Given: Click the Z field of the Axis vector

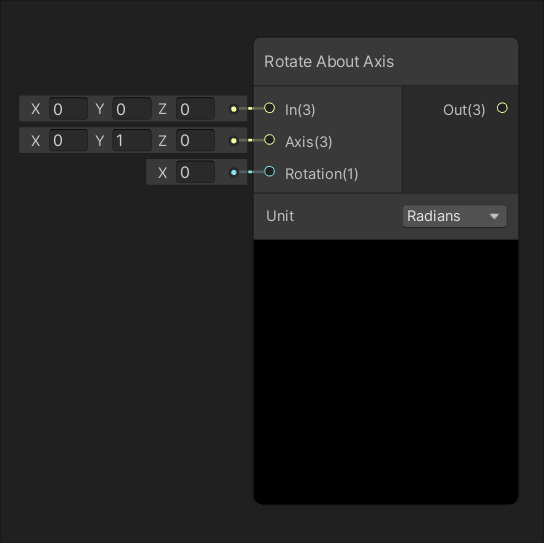Looking at the screenshot, I should click(x=195, y=141).
